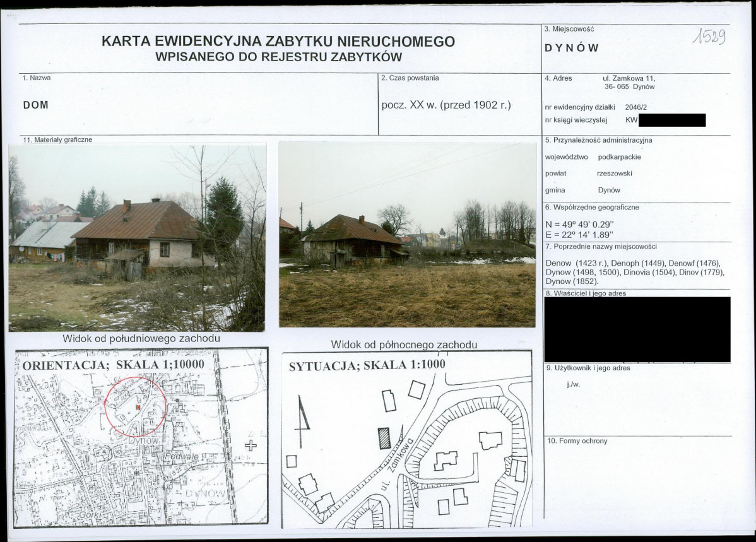The height and width of the screenshot is (542, 756).
Task: Click the address ul. Zamkowa 11
Action: pos(629,78)
